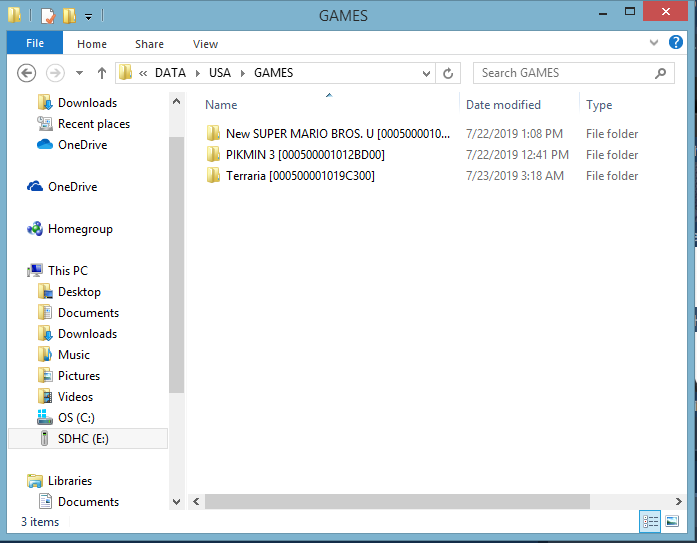Open the Help question mark icon
The height and width of the screenshot is (543, 697).
tap(676, 42)
